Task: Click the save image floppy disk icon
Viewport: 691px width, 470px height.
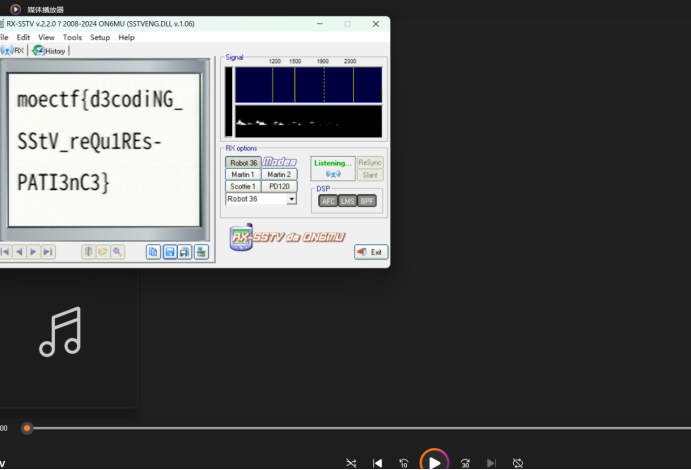Action: click(x=169, y=252)
